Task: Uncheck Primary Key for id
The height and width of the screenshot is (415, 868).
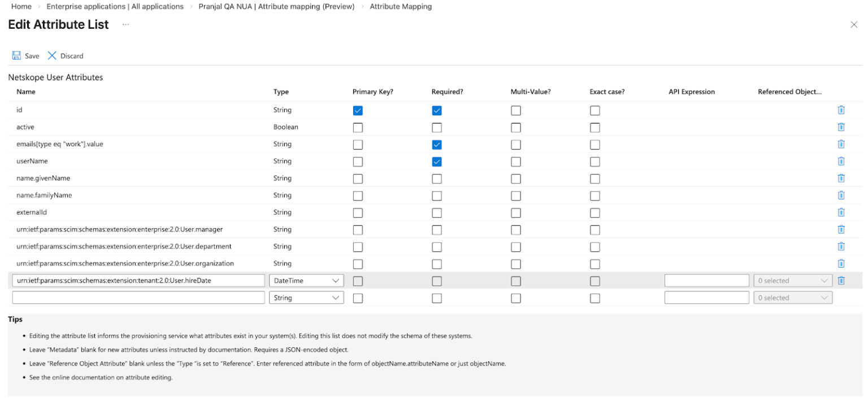Action: pyautogui.click(x=358, y=111)
